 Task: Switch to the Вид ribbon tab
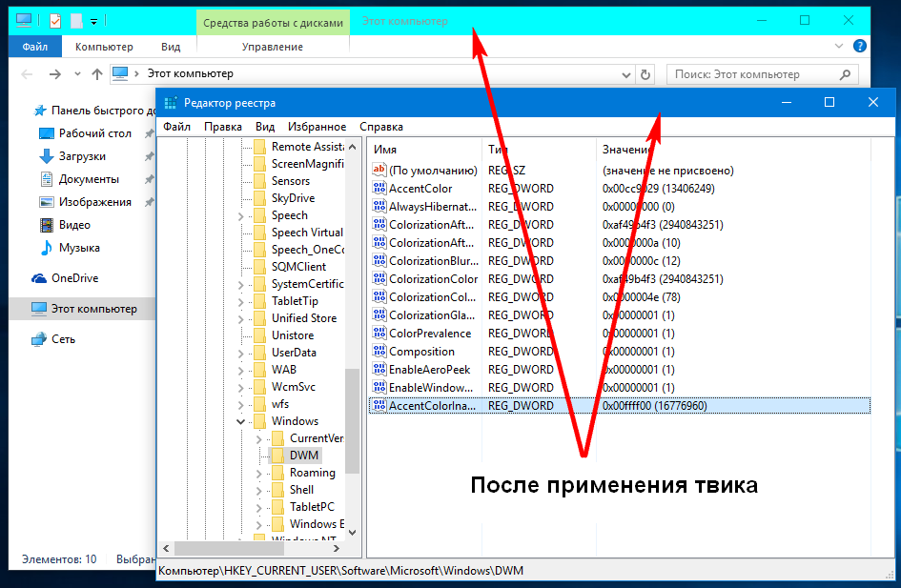point(171,47)
